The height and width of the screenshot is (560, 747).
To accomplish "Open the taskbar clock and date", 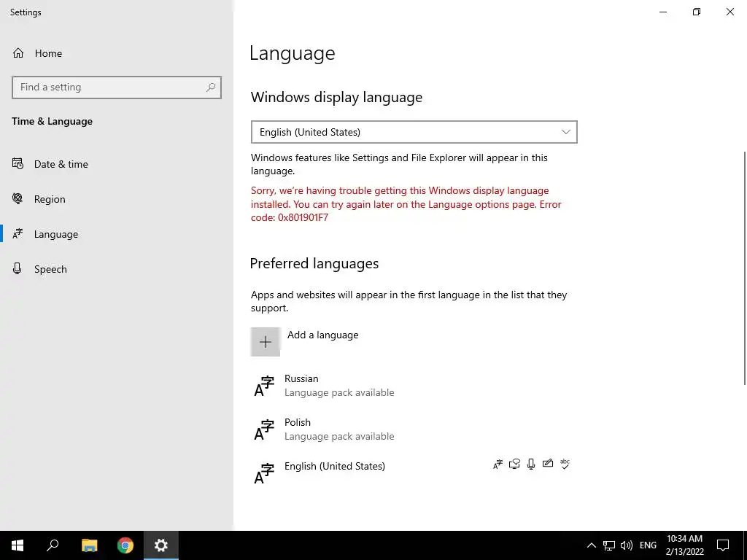I will pos(684,545).
